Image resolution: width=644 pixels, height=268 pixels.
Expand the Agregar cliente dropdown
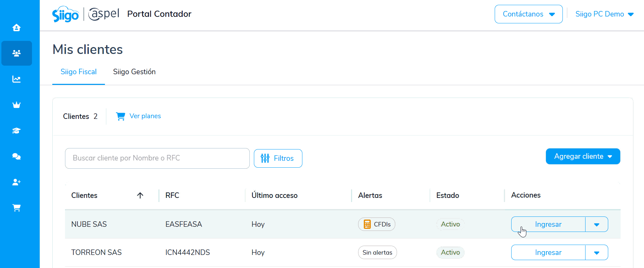click(583, 156)
